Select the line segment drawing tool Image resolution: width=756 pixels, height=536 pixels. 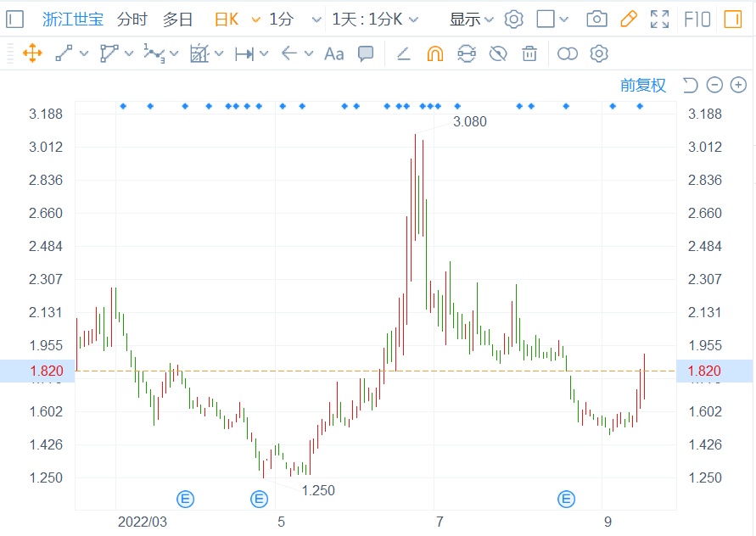[64, 53]
